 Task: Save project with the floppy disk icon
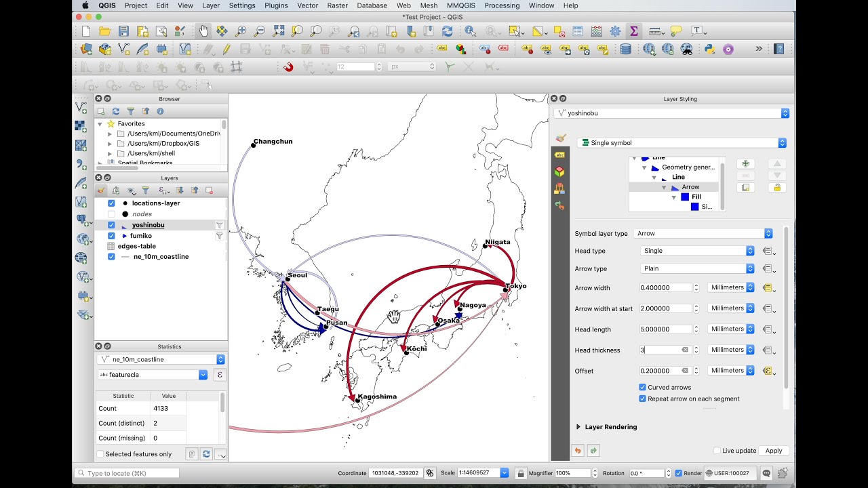(x=123, y=31)
